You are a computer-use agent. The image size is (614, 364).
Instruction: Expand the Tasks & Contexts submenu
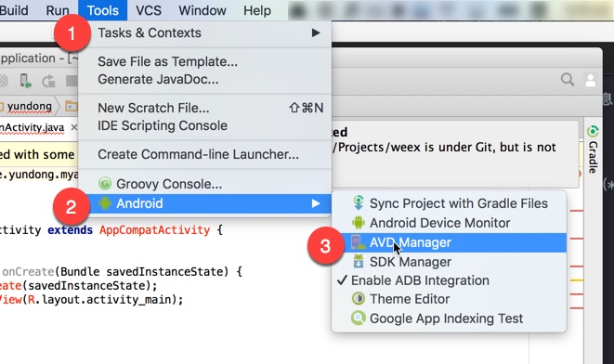click(x=204, y=32)
